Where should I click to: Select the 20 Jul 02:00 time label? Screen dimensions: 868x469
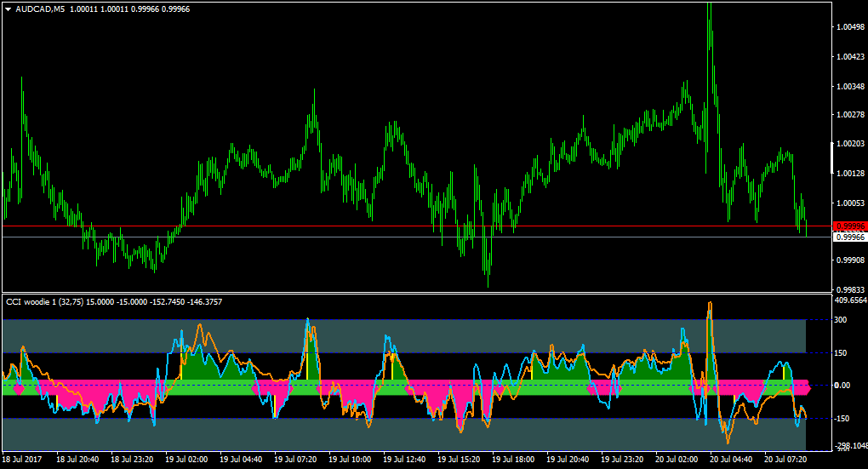677,460
